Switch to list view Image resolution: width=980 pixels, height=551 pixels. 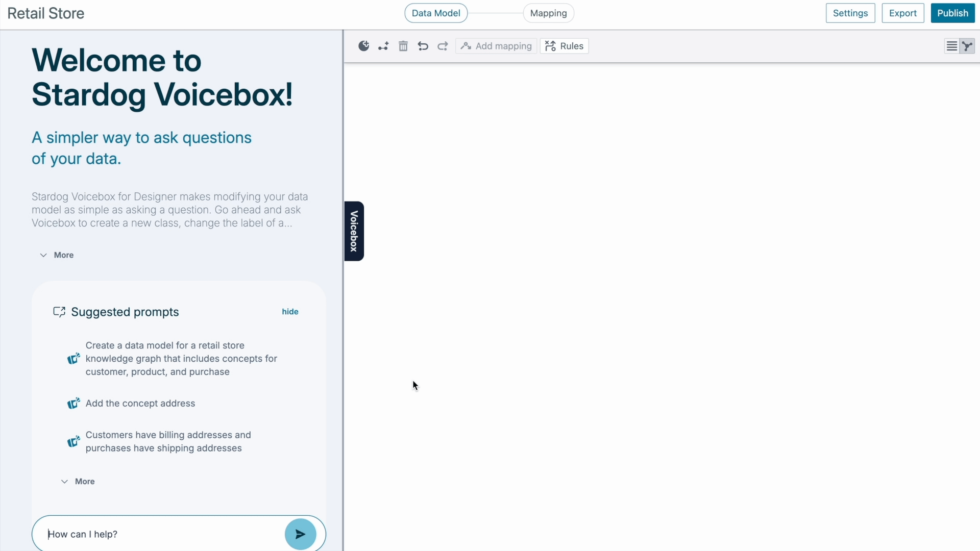pyautogui.click(x=951, y=46)
